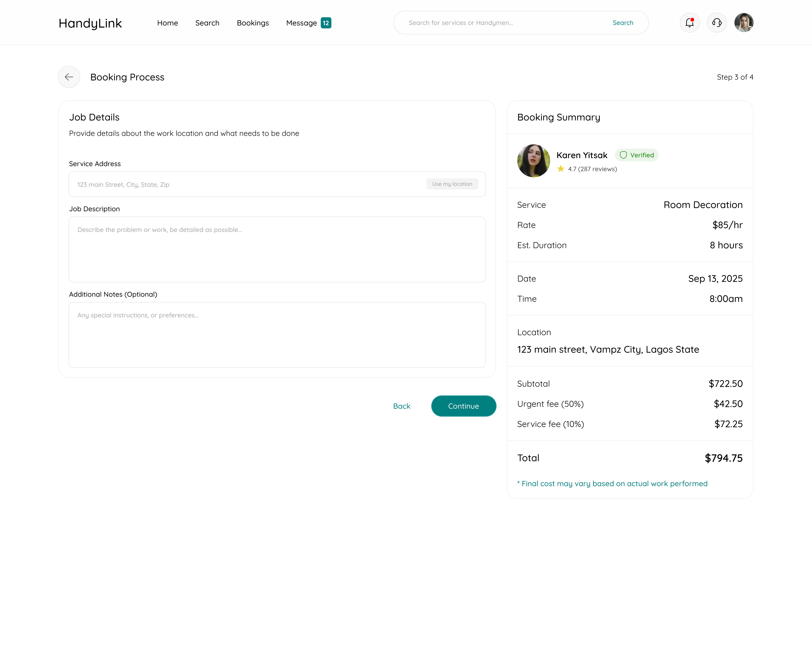Screen dimensions: 812x656
Task: Click the Message count badge 12
Action: (326, 23)
